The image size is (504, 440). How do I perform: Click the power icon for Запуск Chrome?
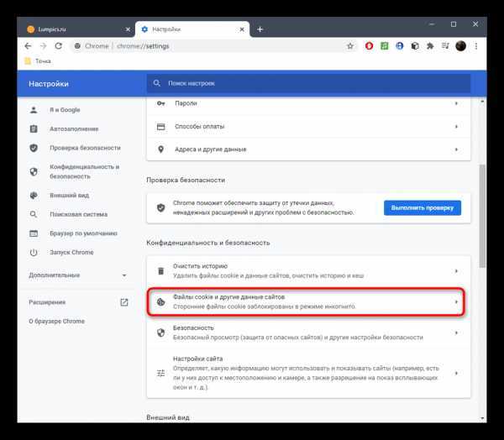click(x=34, y=252)
